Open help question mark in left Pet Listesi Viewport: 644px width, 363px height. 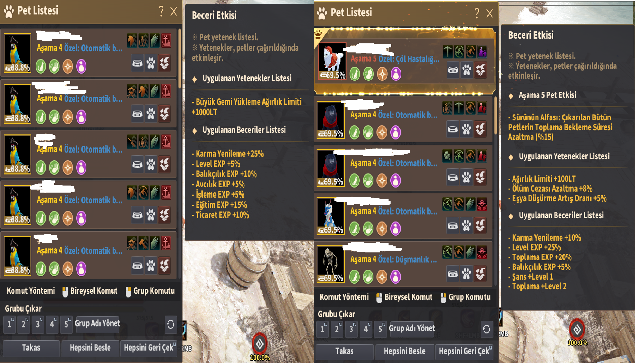pos(161,11)
